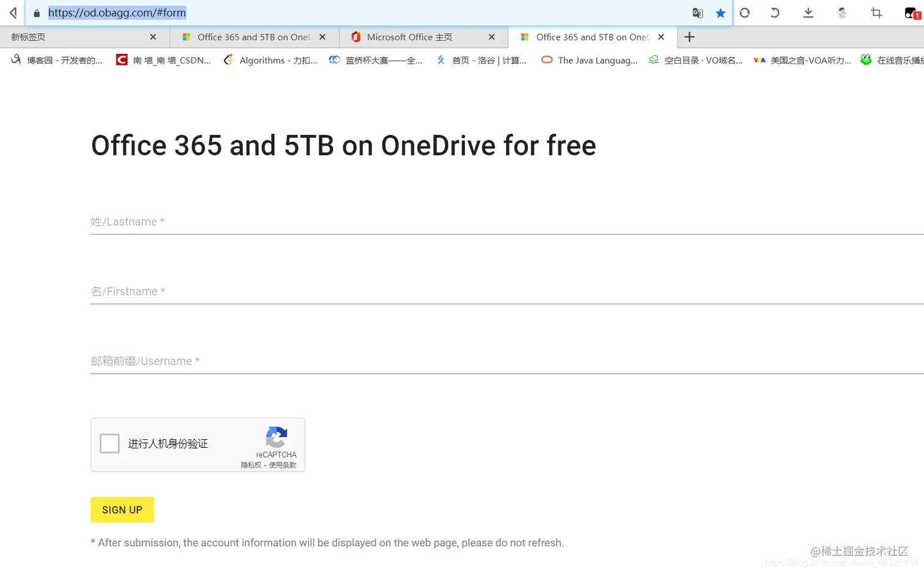Image resolution: width=924 pixels, height=573 pixels.
Task: Select the active Office 365 and 5TB tab
Action: pyautogui.click(x=592, y=37)
